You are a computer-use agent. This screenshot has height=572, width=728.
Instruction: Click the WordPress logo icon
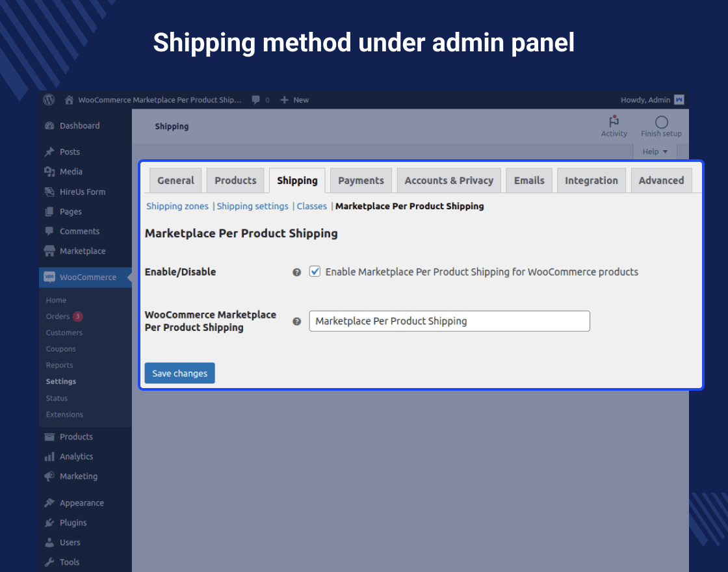click(49, 100)
